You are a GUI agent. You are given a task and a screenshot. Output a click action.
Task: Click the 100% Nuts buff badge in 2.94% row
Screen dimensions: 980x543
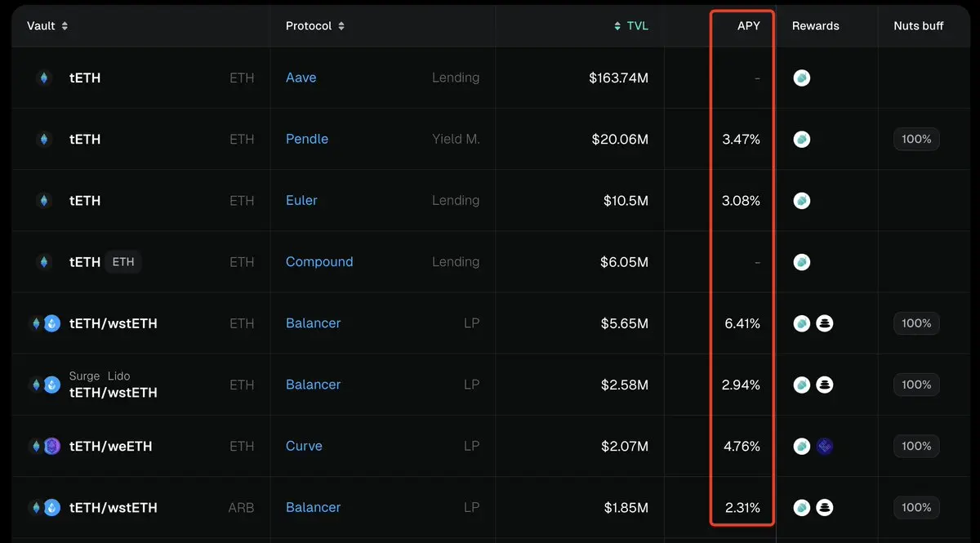point(916,385)
